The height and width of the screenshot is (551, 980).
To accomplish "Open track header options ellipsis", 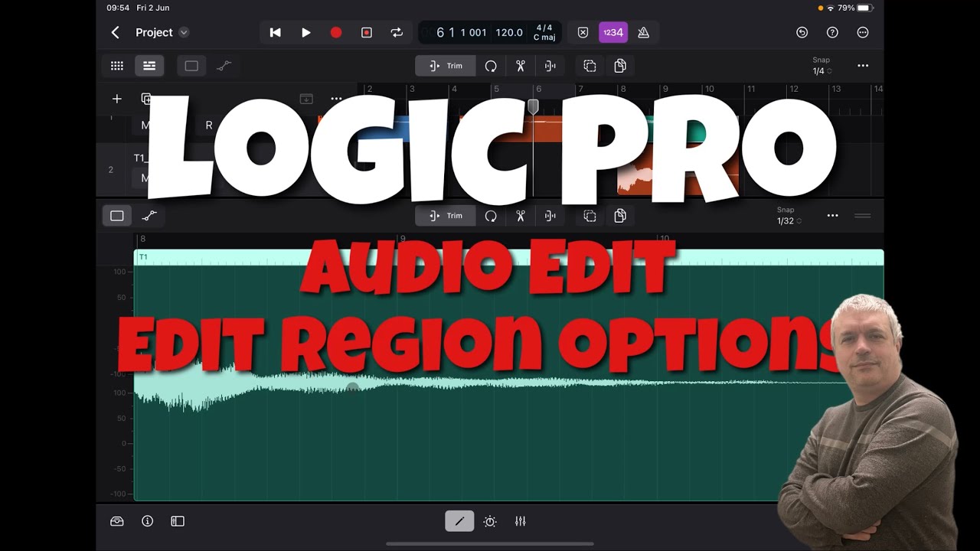I will pos(336,99).
